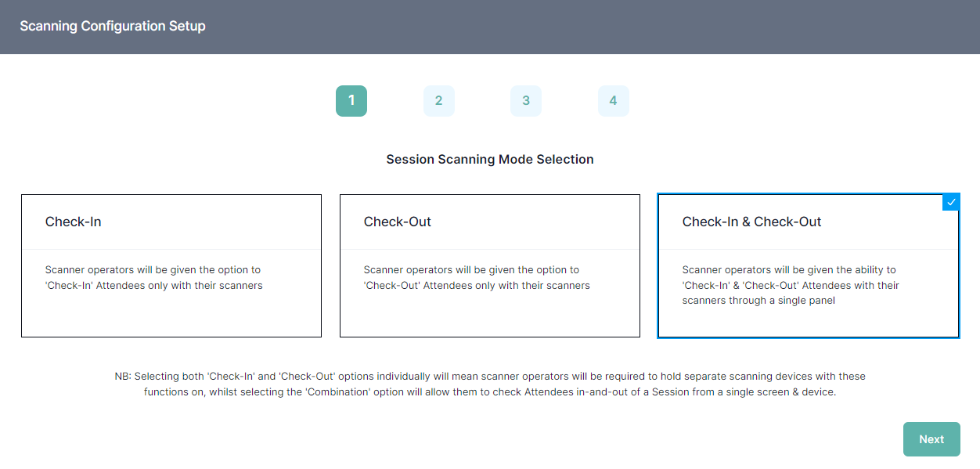Click the Scanning Configuration Setup header title
This screenshot has height=469, width=980.
[x=113, y=26]
